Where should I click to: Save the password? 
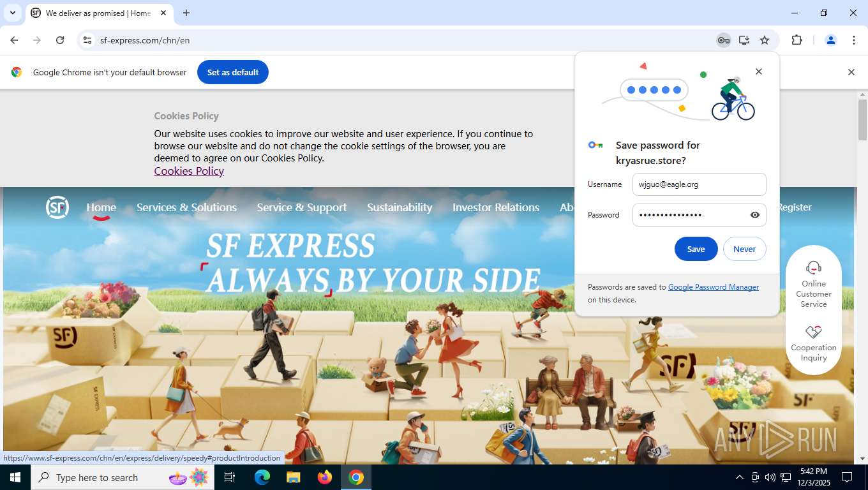pyautogui.click(x=696, y=249)
